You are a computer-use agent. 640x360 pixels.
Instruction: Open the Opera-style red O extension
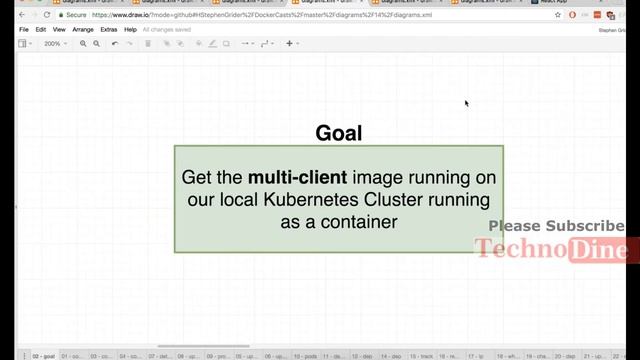[572, 15]
